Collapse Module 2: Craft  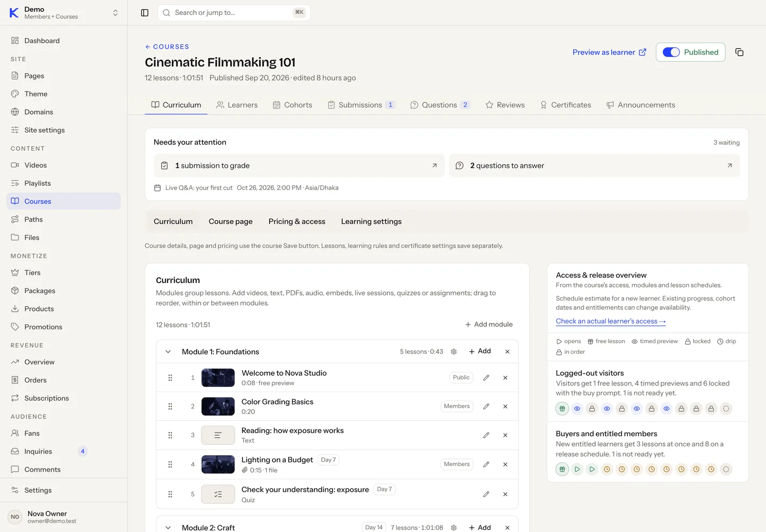168,528
